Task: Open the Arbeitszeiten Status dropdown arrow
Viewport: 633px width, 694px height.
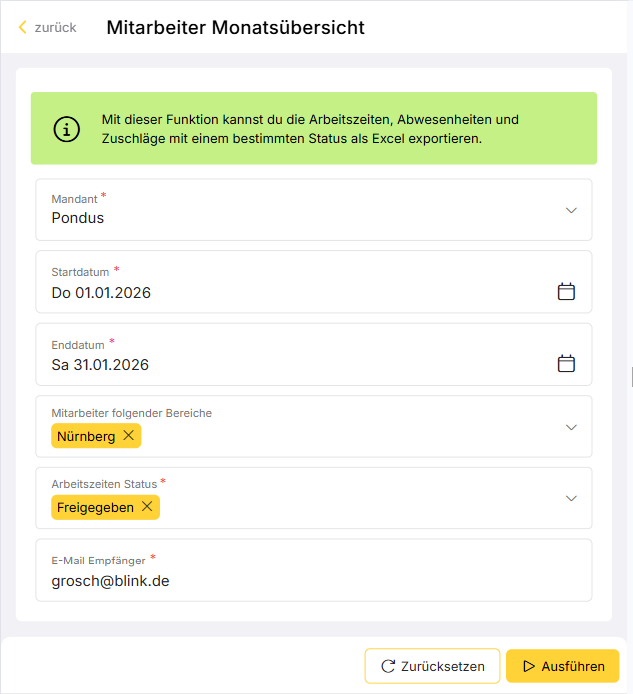Action: coord(571,498)
